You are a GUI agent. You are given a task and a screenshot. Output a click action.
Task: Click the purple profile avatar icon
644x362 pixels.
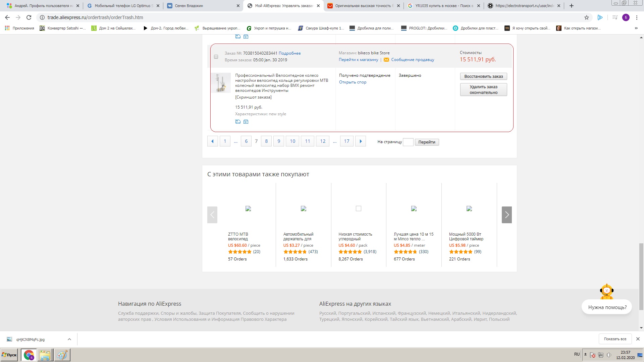626,17
